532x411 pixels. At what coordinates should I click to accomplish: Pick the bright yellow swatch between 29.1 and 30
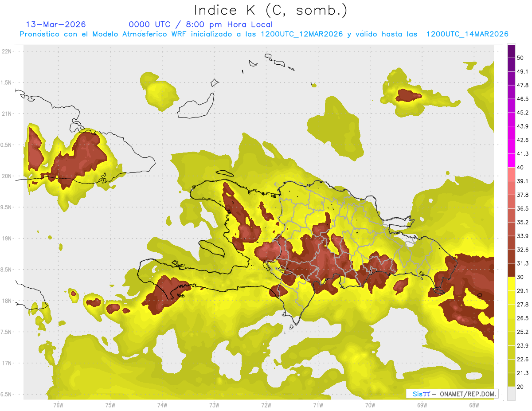[511, 284]
